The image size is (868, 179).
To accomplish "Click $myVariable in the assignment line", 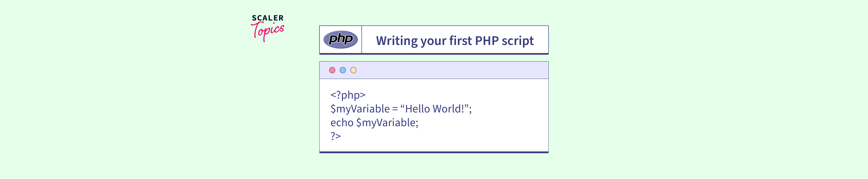I will pos(360,109).
